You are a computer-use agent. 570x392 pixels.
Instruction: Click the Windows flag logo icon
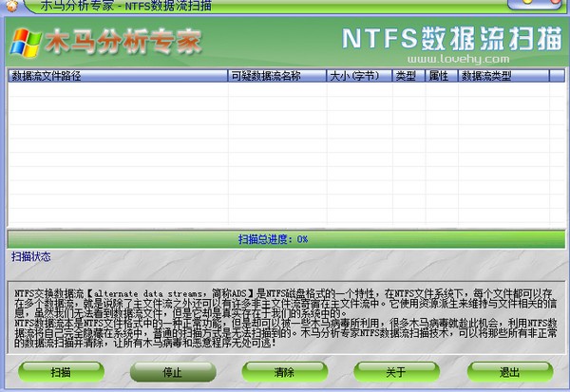pos(26,43)
